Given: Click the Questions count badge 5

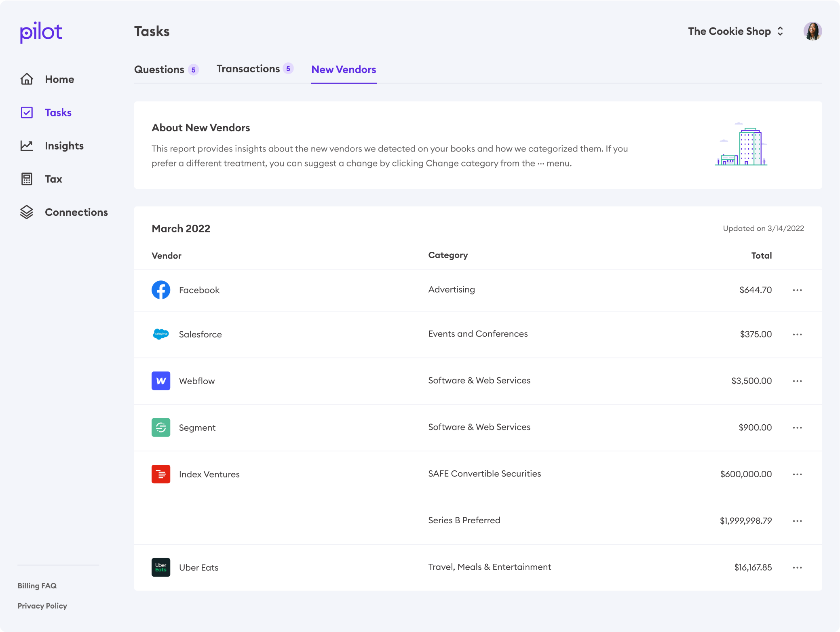Looking at the screenshot, I should [194, 70].
